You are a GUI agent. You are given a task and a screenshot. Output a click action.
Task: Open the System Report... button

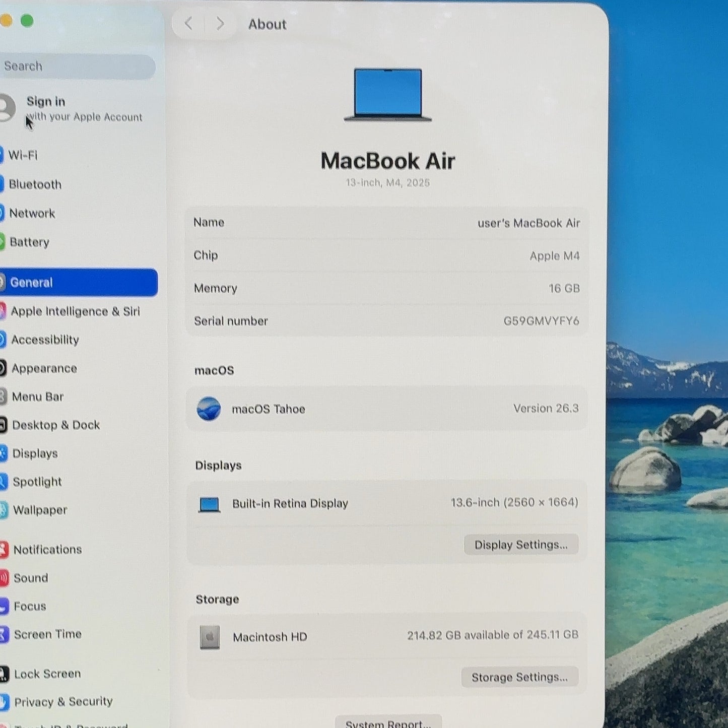(388, 722)
